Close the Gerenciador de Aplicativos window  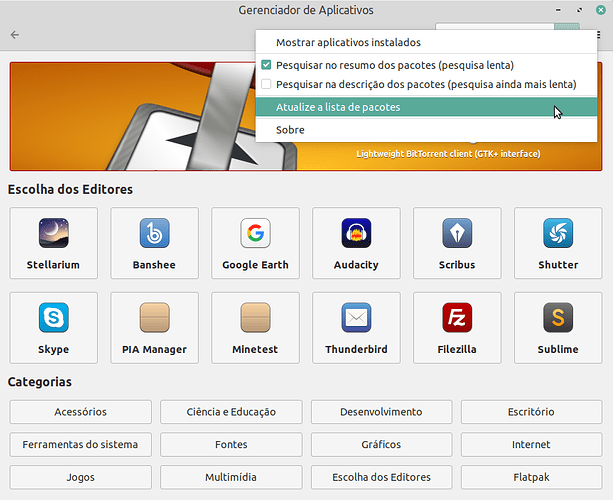(601, 10)
